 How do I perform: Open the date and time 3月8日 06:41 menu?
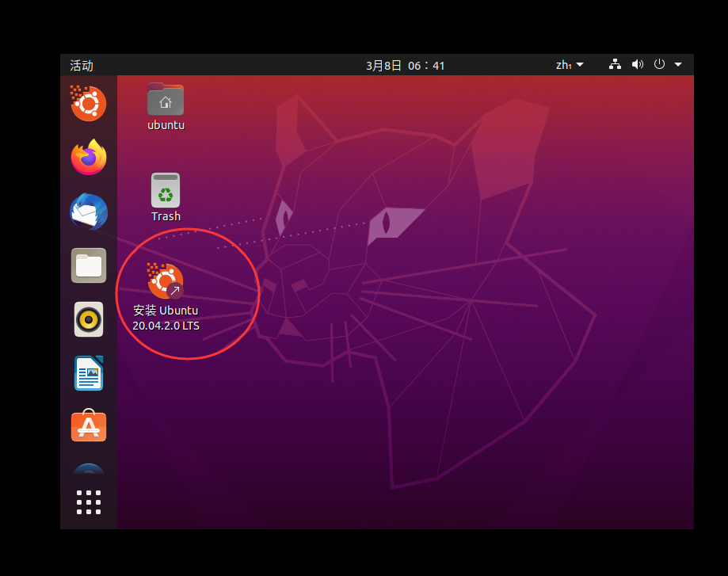[x=406, y=66]
